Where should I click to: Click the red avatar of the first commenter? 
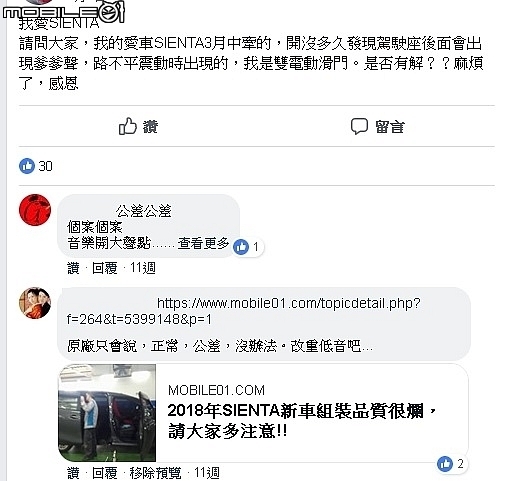click(35, 210)
